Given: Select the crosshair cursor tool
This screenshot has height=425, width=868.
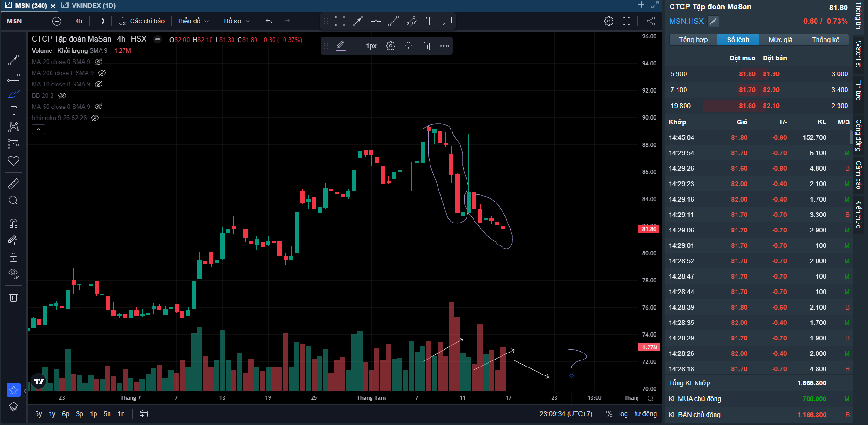Looking at the screenshot, I should coord(14,43).
